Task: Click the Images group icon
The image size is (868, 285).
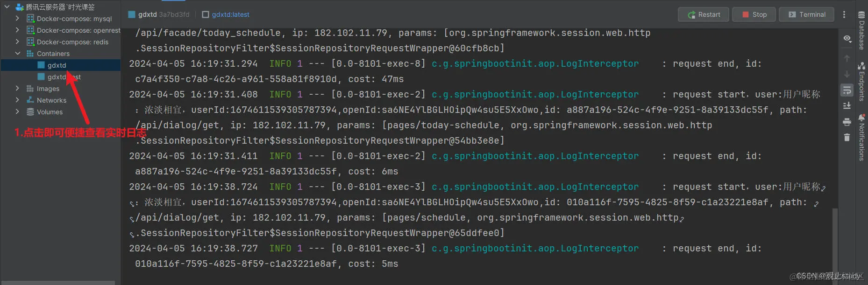Action: point(30,88)
